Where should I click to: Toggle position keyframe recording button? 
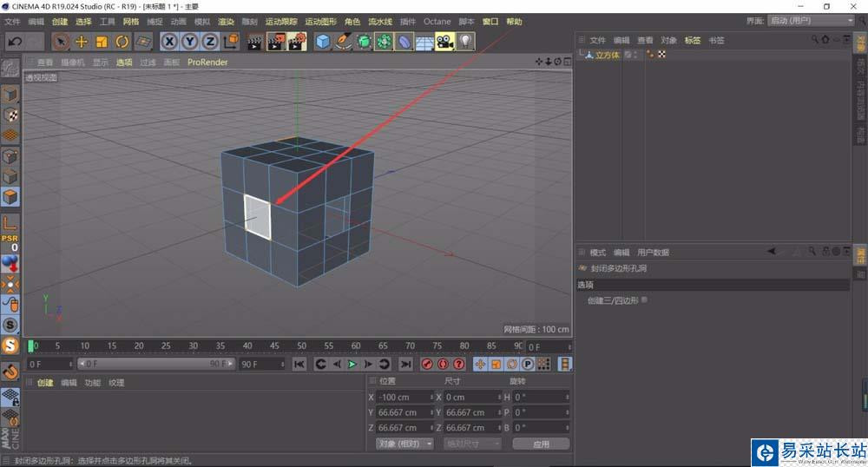(x=480, y=364)
